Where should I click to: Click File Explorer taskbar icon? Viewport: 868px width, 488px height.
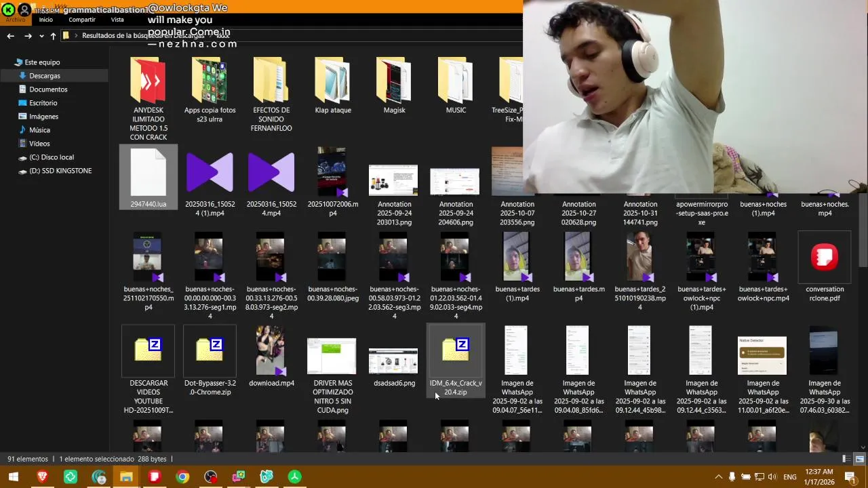pyautogui.click(x=126, y=477)
